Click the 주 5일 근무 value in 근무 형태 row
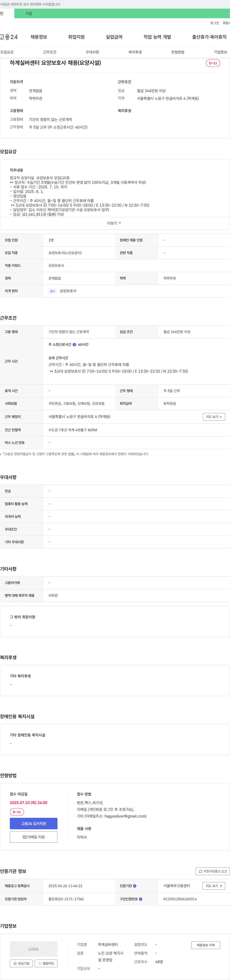 tap(172, 391)
